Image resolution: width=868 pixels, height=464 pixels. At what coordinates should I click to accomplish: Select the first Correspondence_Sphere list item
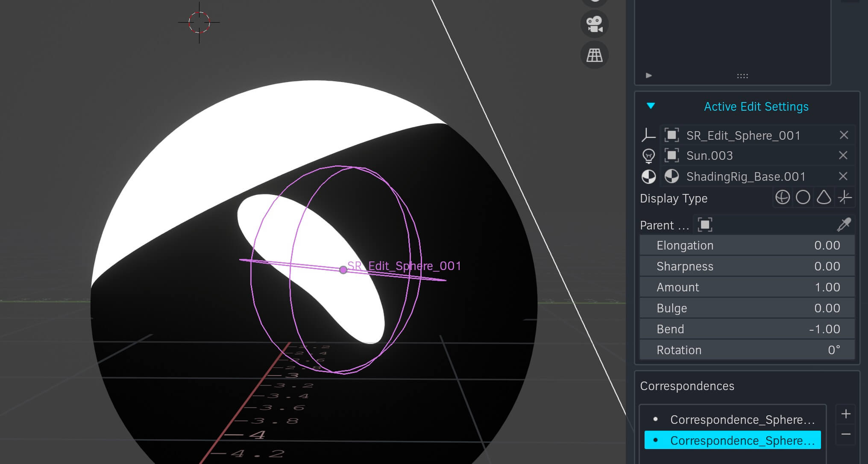[733, 420]
